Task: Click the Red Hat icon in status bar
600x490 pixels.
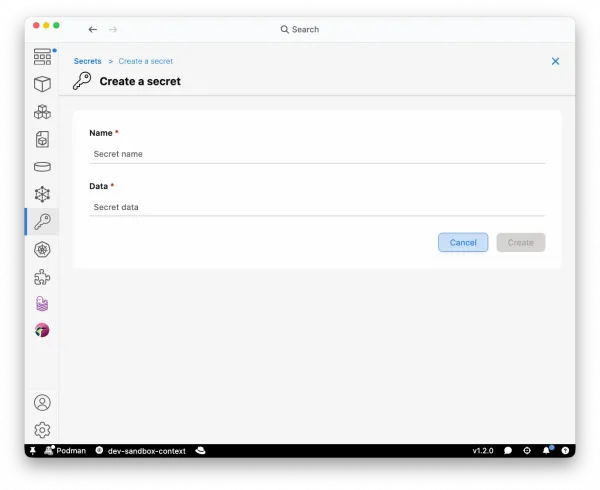Action: click(x=201, y=451)
